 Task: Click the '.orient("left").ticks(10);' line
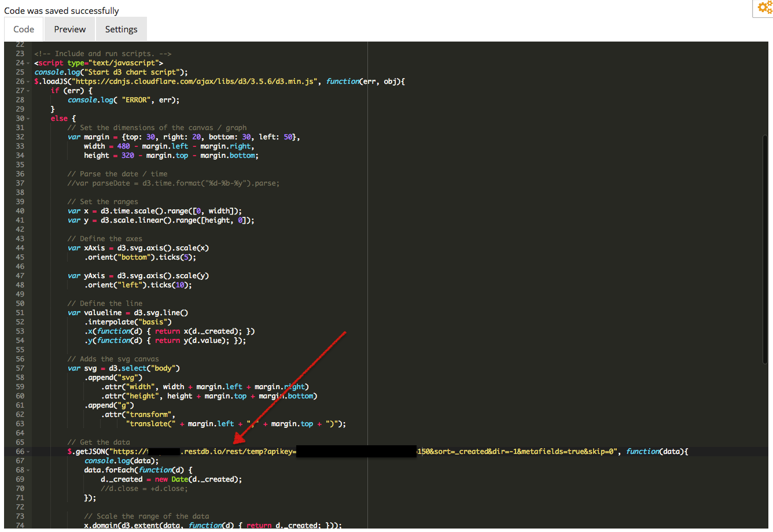tap(138, 285)
